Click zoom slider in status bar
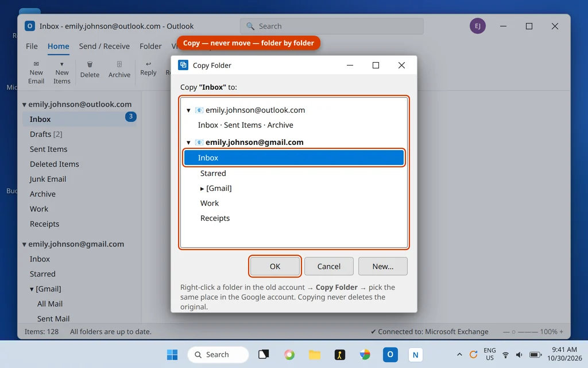 tap(520, 332)
